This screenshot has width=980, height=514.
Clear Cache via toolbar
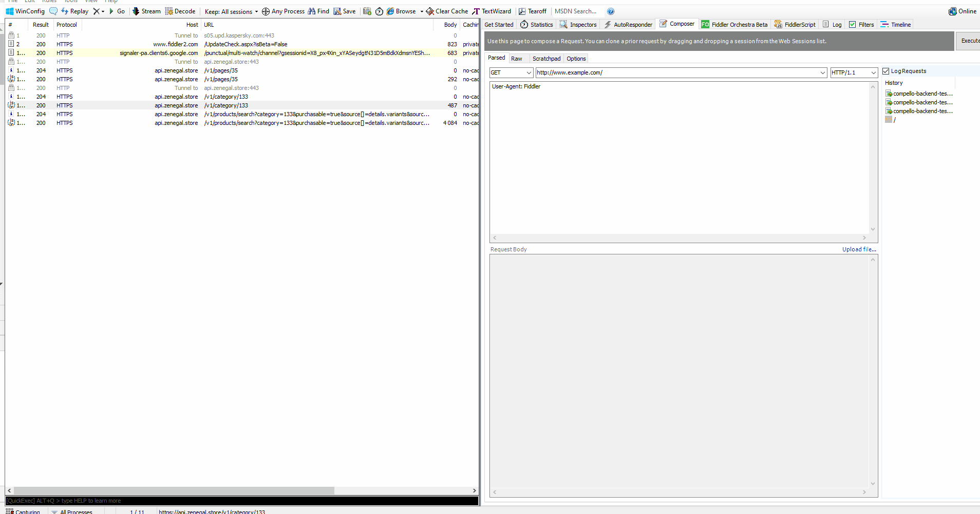447,11
